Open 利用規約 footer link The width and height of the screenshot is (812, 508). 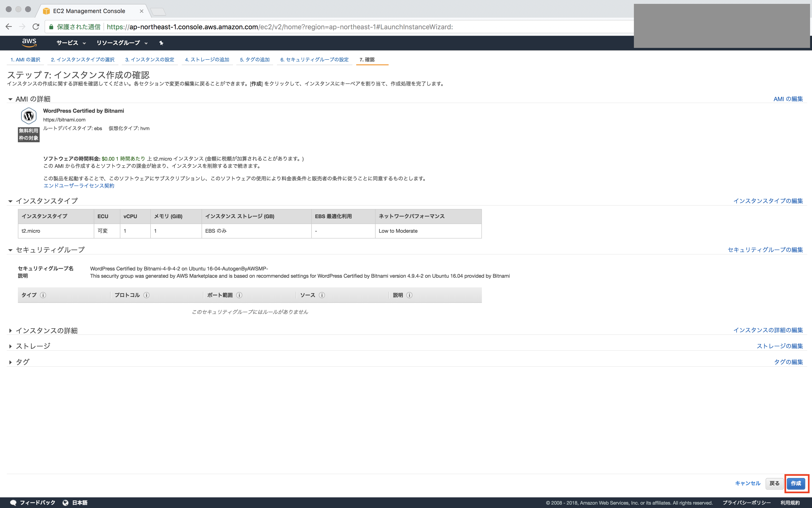point(790,503)
